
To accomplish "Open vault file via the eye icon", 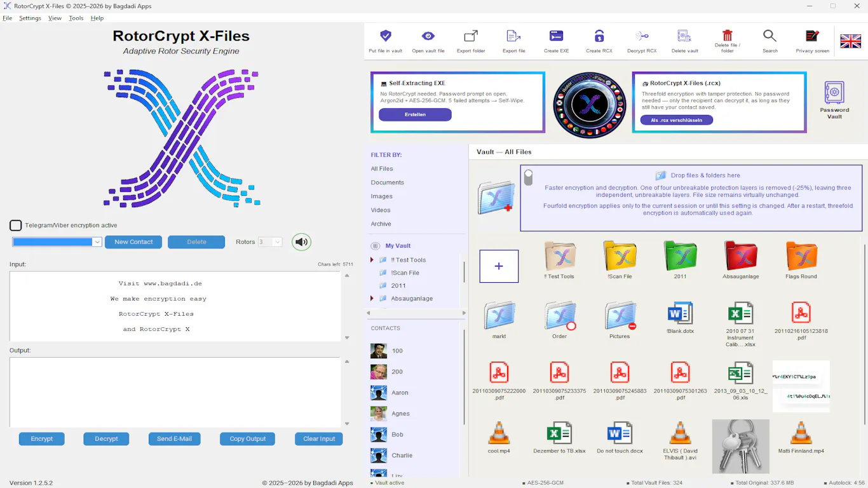I will 428,36.
